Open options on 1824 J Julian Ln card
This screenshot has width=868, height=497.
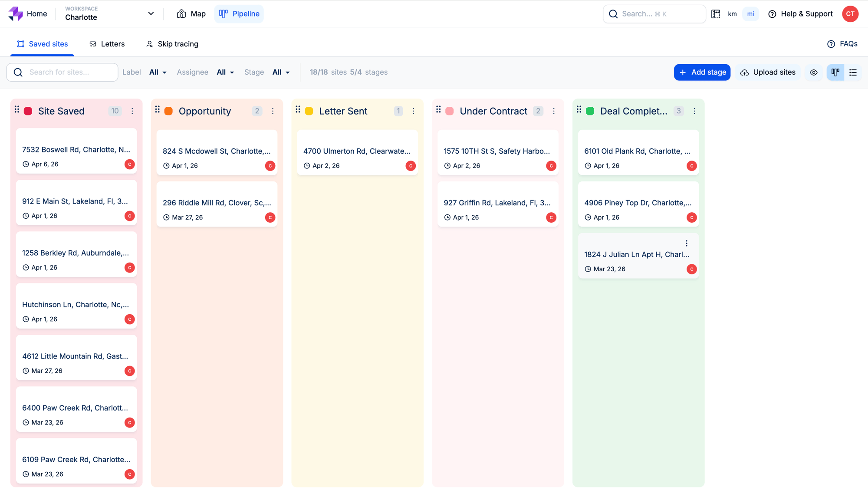(687, 244)
